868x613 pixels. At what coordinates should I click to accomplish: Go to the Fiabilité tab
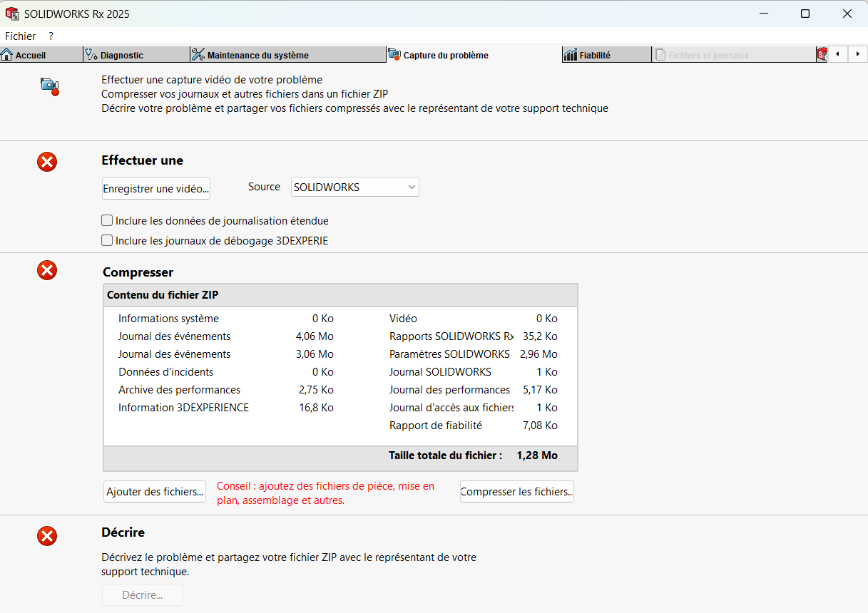(606, 55)
